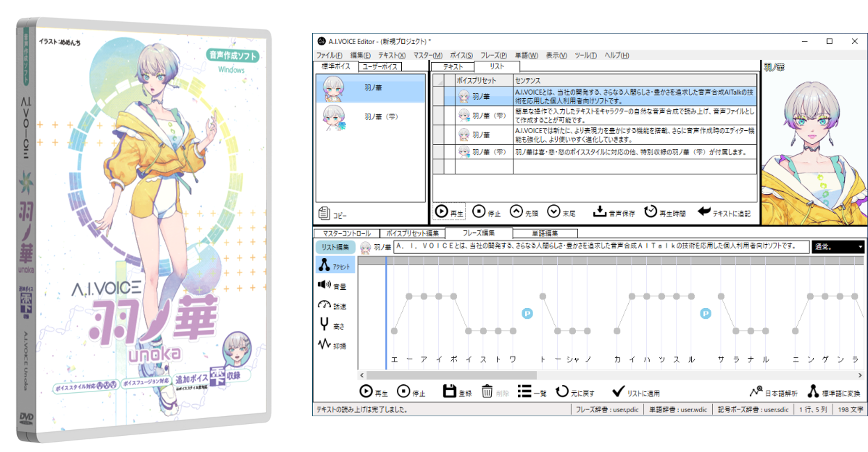Jump to end with the 末尾 icon
Viewport: 868px width, 452px height.
pyautogui.click(x=553, y=211)
